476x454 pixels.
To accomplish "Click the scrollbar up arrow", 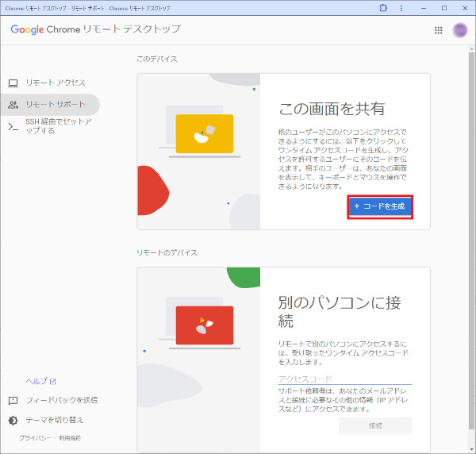I will point(471,48).
